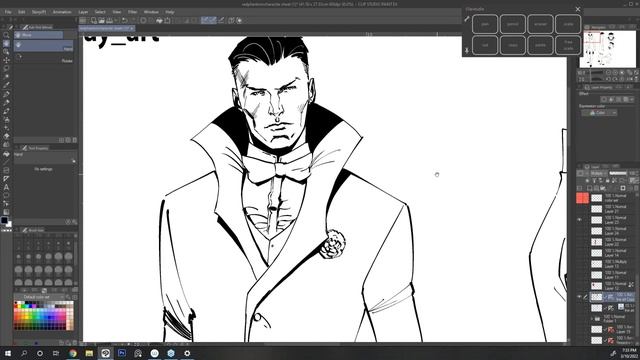The width and height of the screenshot is (640, 360).
Task: Click the pencil button on floating panel
Action: 513,24
